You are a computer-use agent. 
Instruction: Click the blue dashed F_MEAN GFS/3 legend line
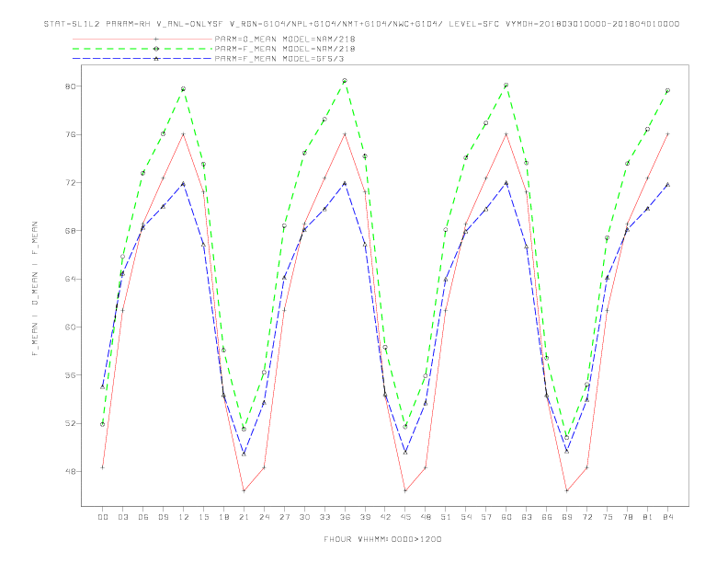pyautogui.click(x=142, y=59)
